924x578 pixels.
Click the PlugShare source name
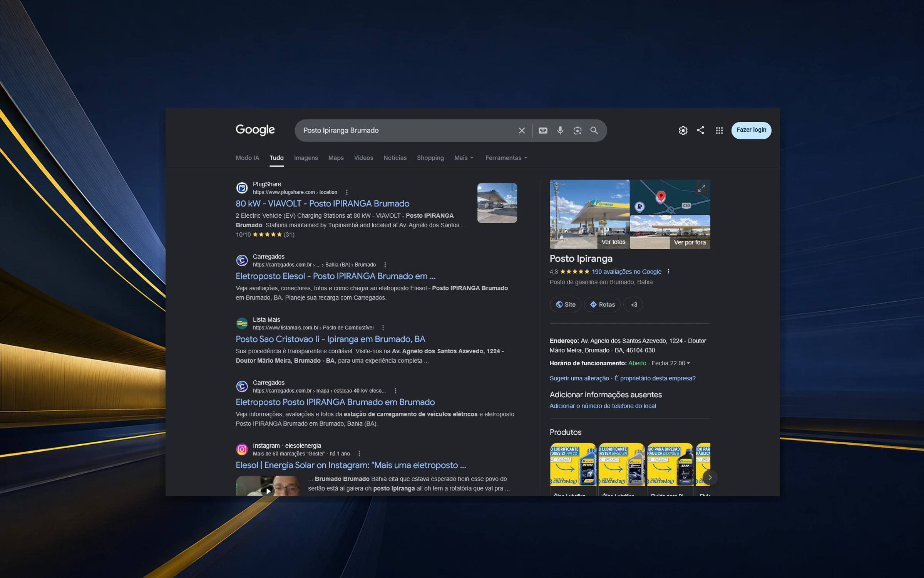click(x=267, y=184)
